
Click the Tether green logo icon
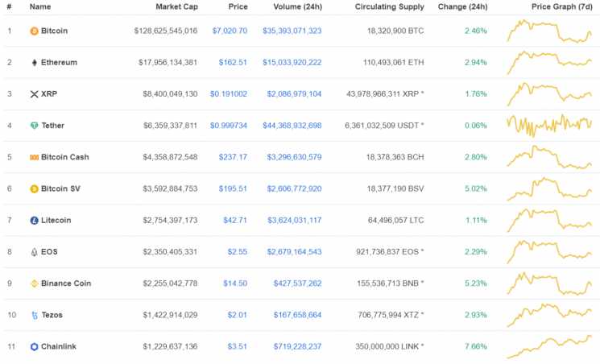[34, 126]
